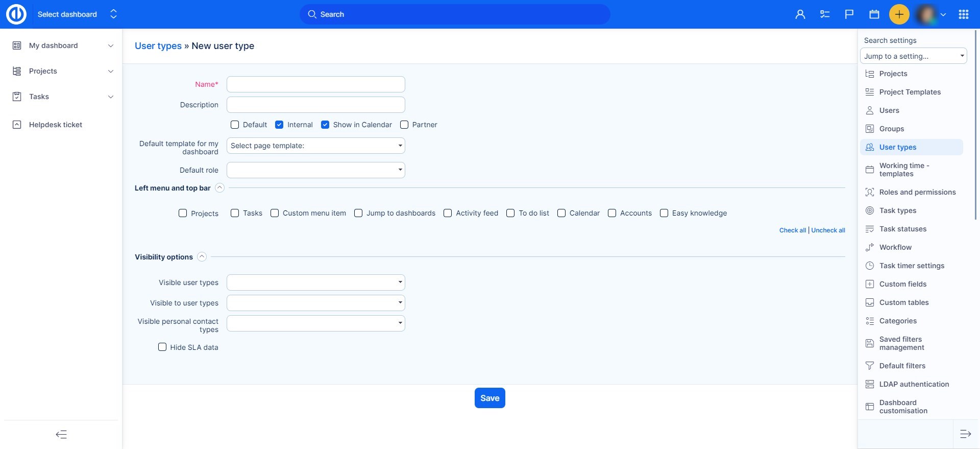The width and height of the screenshot is (980, 449).
Task: Open the Default role dropdown
Action: coord(315,170)
